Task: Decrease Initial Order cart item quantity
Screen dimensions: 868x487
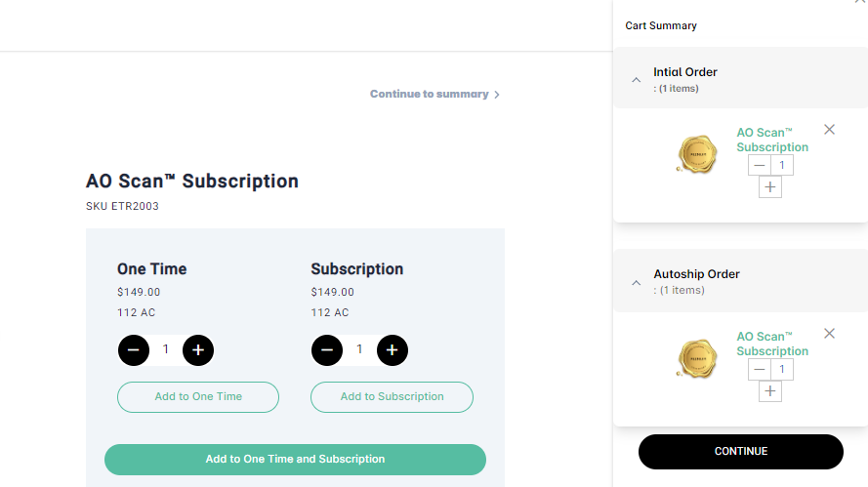Action: 760,166
